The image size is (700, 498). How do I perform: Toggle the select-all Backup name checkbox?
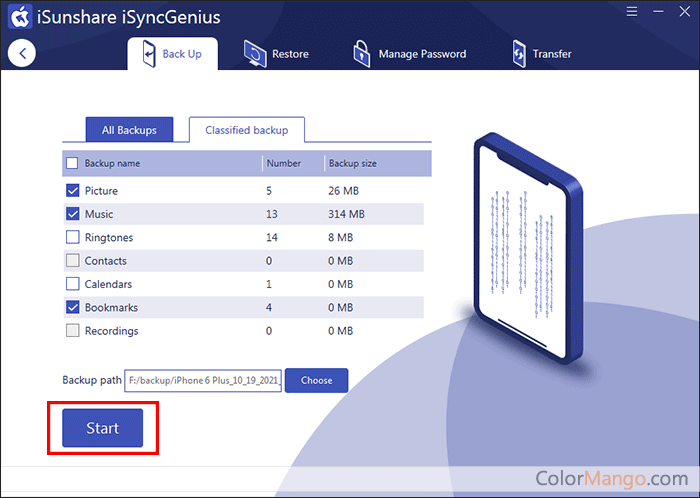tap(72, 163)
